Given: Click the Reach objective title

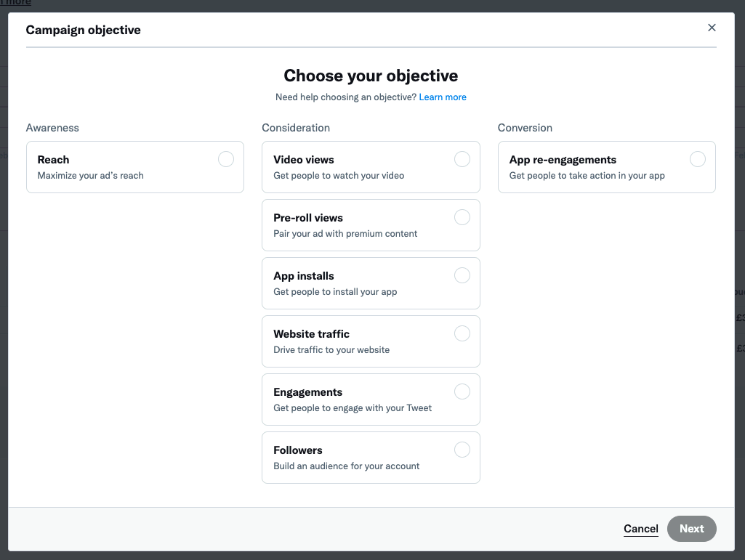Looking at the screenshot, I should 53,160.
